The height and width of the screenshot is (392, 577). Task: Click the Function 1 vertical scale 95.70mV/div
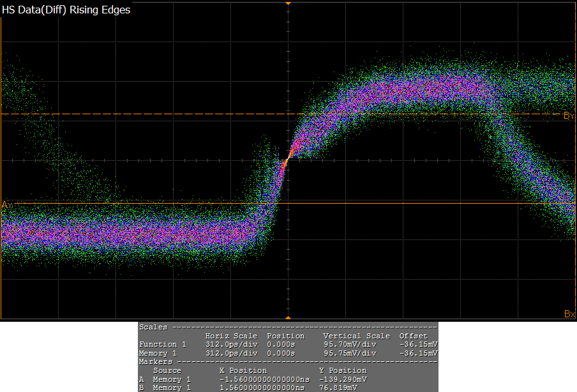(350, 344)
